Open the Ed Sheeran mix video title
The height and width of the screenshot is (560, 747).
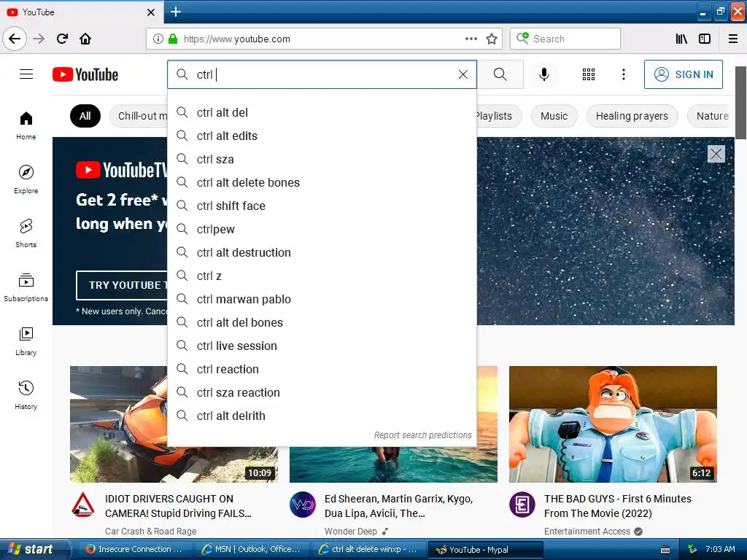pyautogui.click(x=399, y=506)
